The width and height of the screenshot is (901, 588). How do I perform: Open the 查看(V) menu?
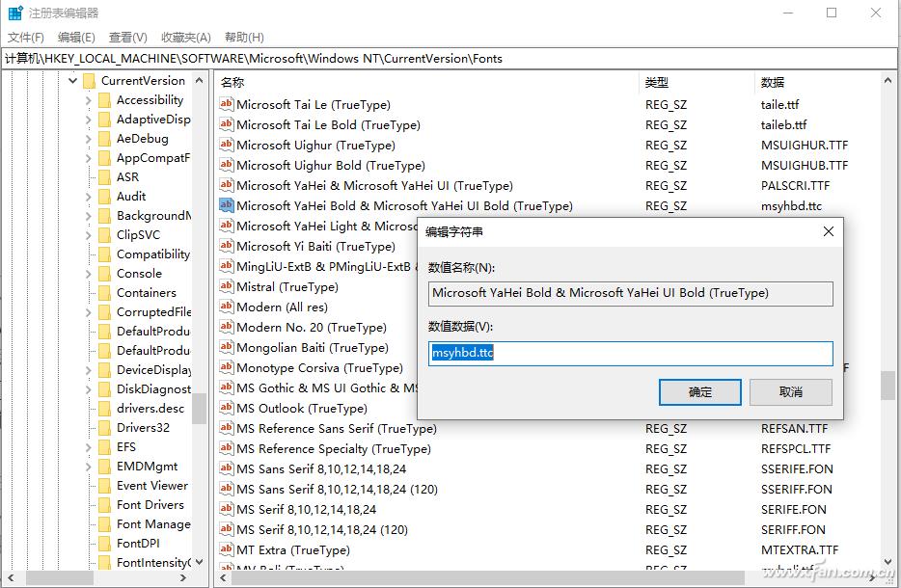pos(129,37)
